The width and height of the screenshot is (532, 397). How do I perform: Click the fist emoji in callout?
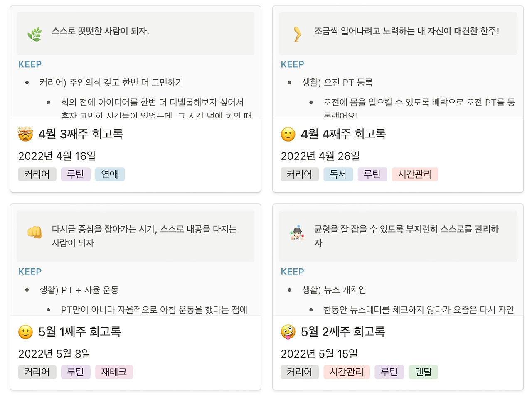(x=34, y=232)
